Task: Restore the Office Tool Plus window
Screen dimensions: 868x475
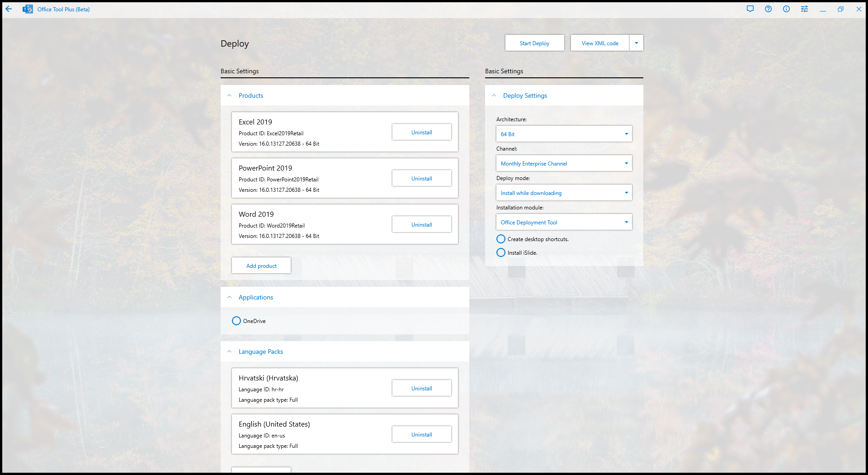Action: (x=840, y=9)
